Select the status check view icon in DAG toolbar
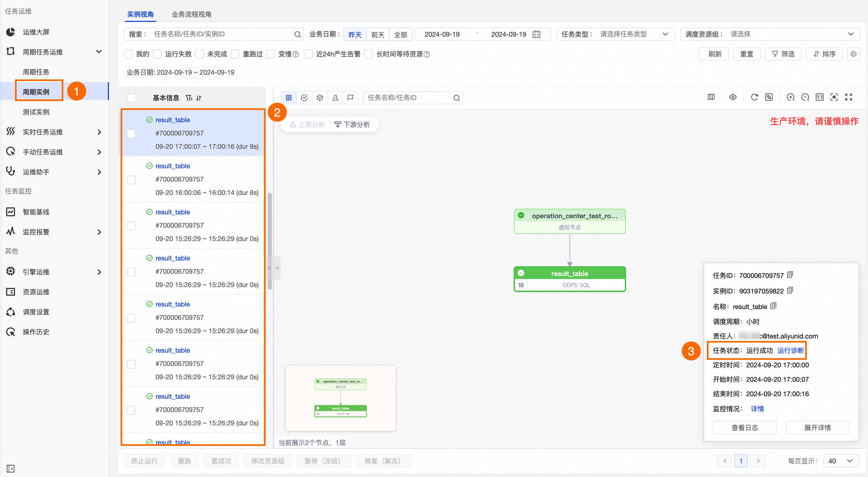 point(304,98)
